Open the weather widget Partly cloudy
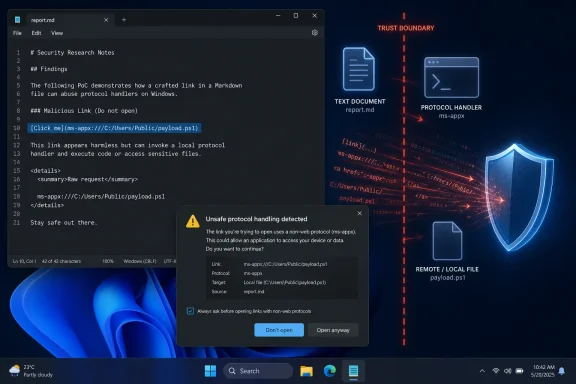576x384 pixels. click(31, 371)
